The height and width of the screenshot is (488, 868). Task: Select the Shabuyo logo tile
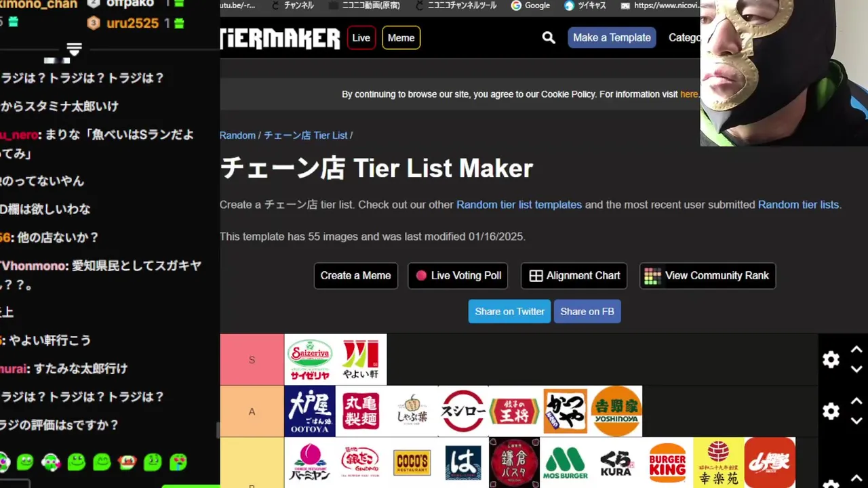tap(412, 411)
